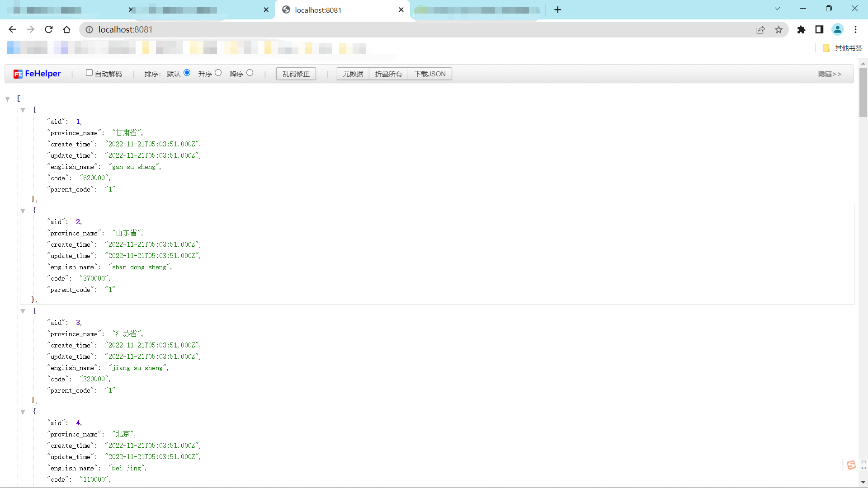The image size is (868, 488).
Task: Go forward to next page
Action: tap(30, 29)
